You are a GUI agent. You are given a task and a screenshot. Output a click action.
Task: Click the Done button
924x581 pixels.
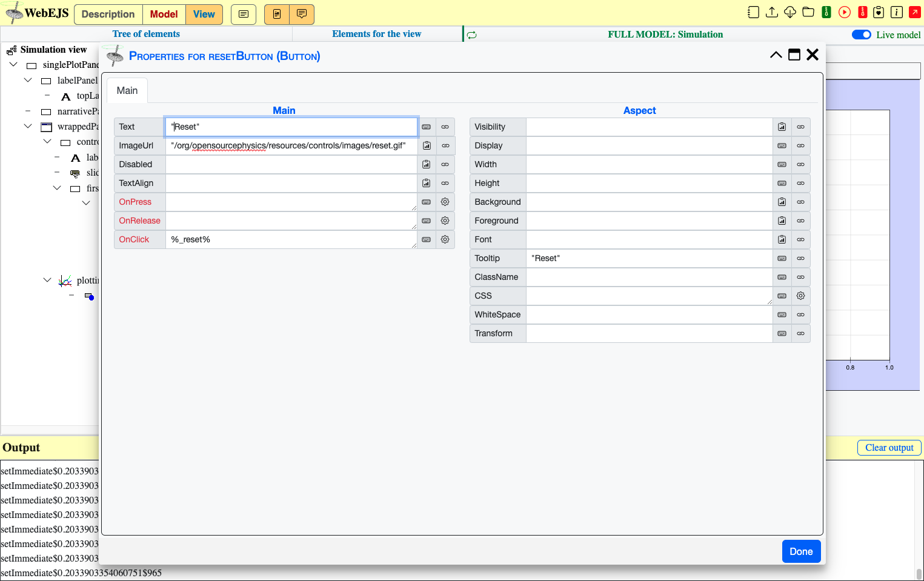click(801, 551)
